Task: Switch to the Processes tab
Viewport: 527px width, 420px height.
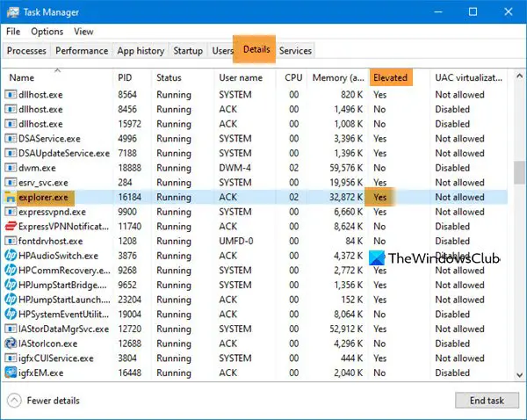Action: click(x=26, y=51)
